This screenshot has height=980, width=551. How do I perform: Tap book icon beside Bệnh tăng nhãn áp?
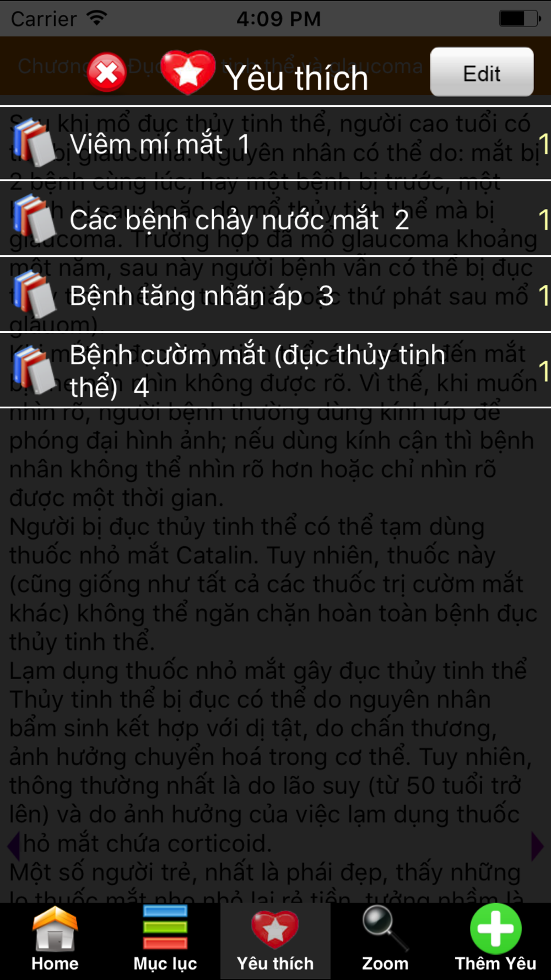point(34,295)
